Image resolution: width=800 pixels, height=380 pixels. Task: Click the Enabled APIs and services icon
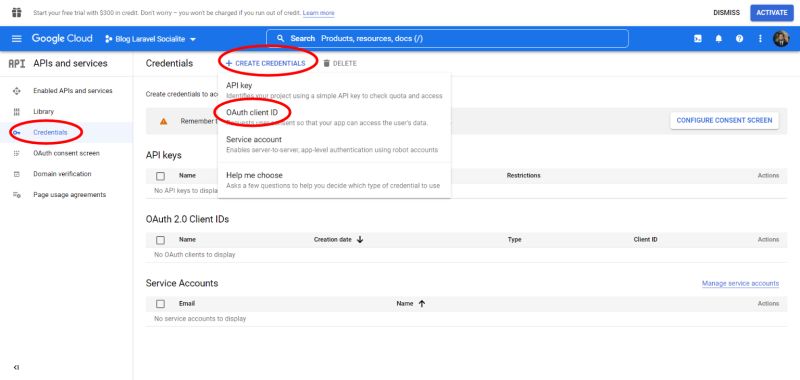click(16, 91)
